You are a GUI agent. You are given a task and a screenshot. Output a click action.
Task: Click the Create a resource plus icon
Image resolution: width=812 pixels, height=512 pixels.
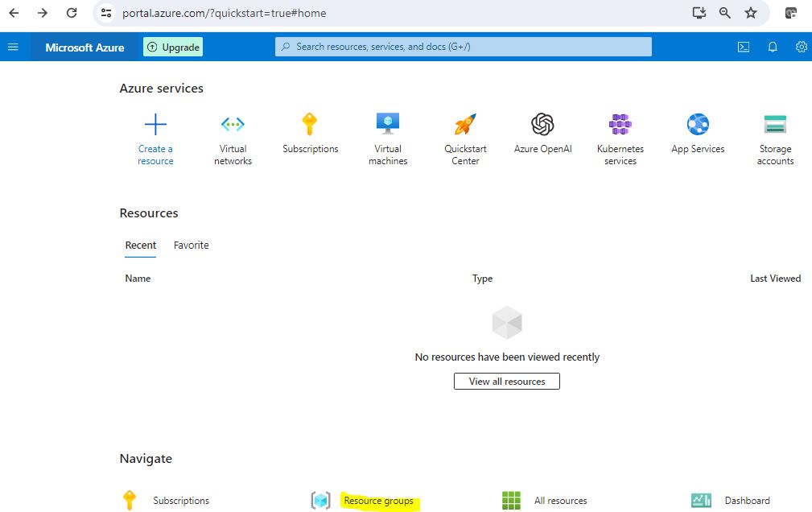point(155,125)
